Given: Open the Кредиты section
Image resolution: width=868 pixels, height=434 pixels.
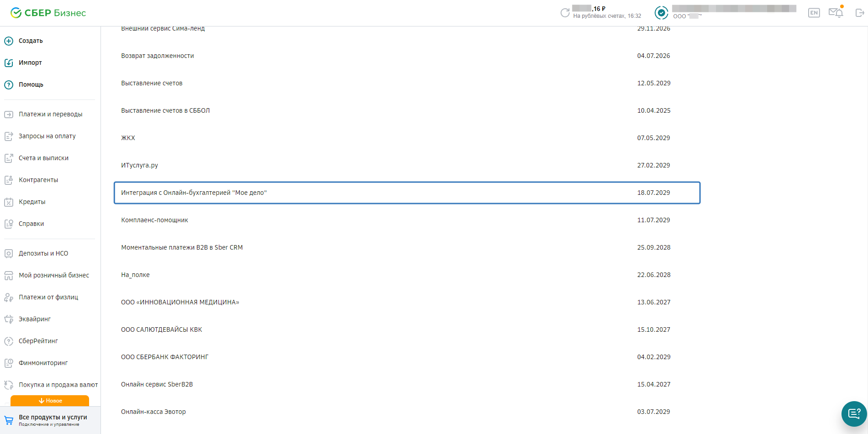Looking at the screenshot, I should click(32, 202).
